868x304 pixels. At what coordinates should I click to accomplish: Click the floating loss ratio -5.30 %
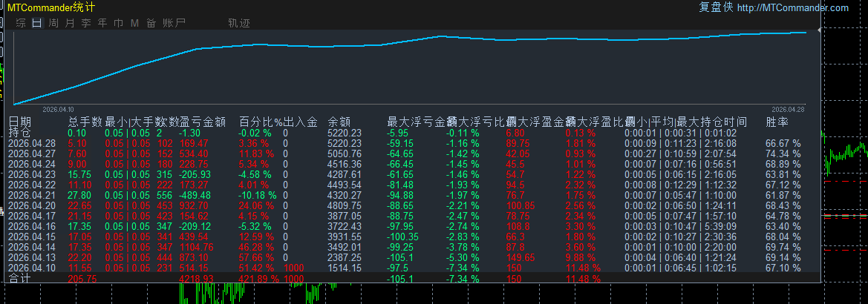[x=463, y=257]
